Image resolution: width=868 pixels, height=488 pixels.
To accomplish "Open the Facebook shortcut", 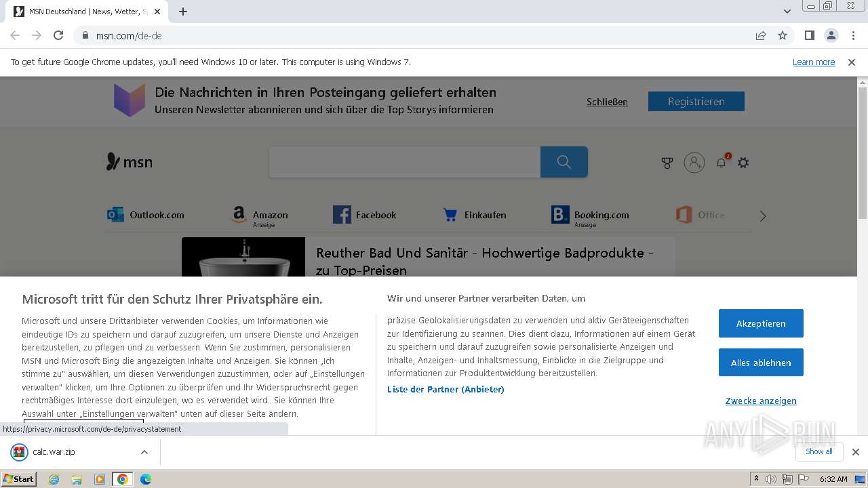I will click(365, 215).
